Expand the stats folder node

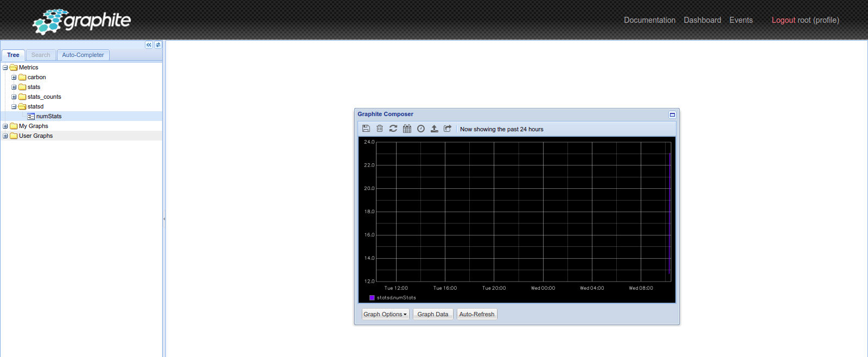coord(14,87)
